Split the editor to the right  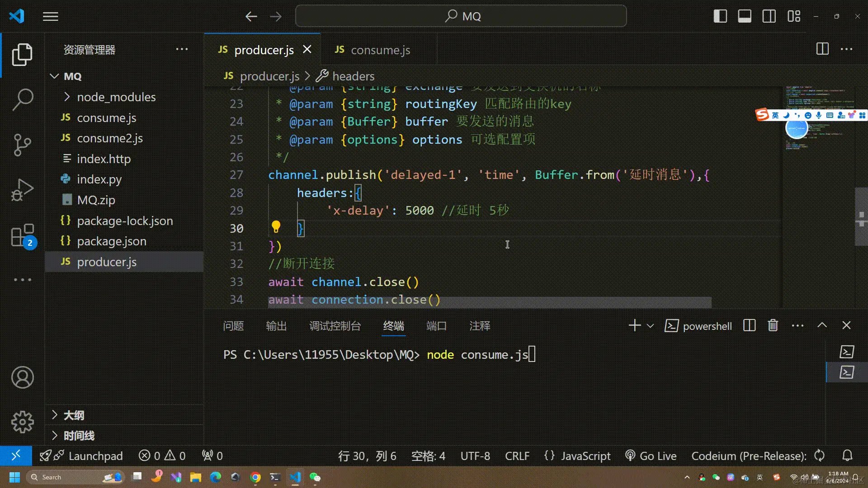pyautogui.click(x=822, y=49)
